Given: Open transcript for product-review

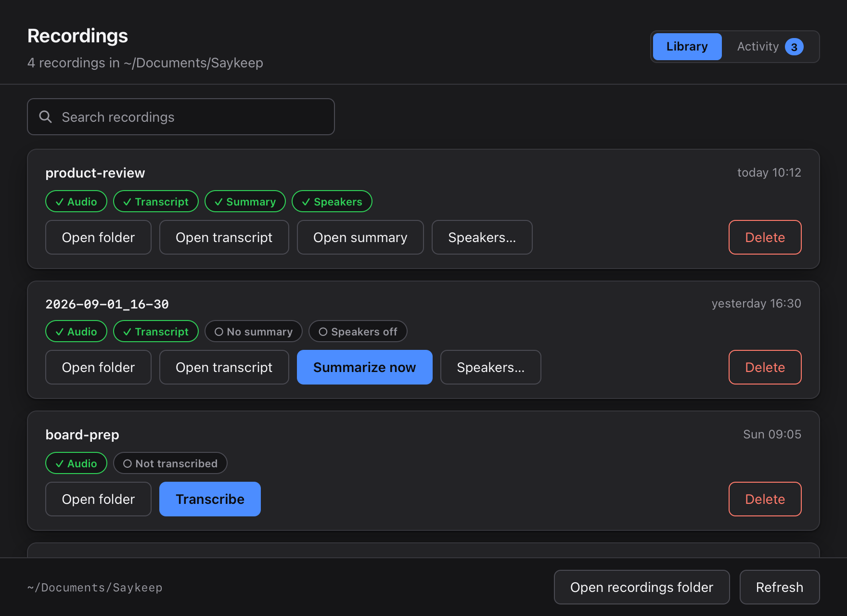Looking at the screenshot, I should click(x=224, y=237).
